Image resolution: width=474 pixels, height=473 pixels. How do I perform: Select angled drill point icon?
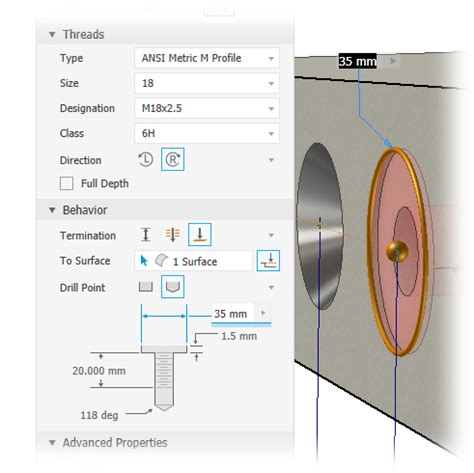pos(173,287)
